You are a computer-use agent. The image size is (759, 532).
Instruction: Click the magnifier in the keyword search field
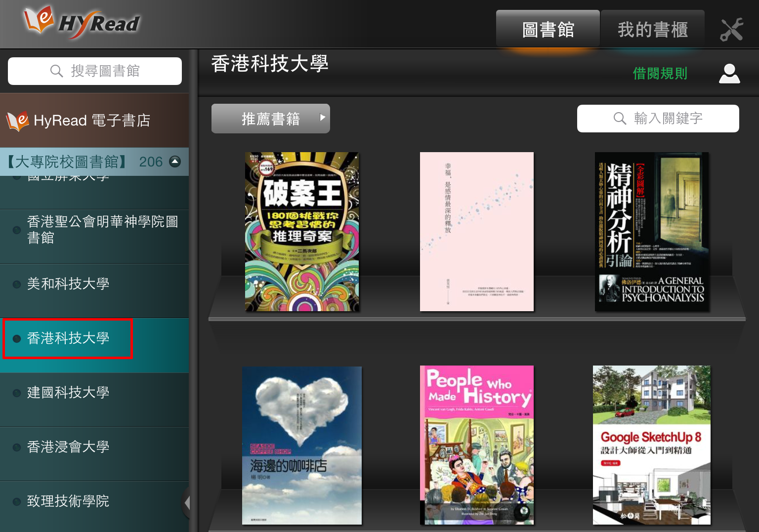point(619,118)
